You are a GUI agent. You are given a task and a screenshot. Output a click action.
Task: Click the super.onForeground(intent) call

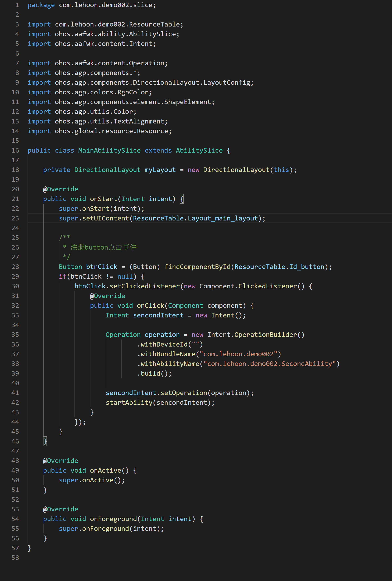click(111, 529)
